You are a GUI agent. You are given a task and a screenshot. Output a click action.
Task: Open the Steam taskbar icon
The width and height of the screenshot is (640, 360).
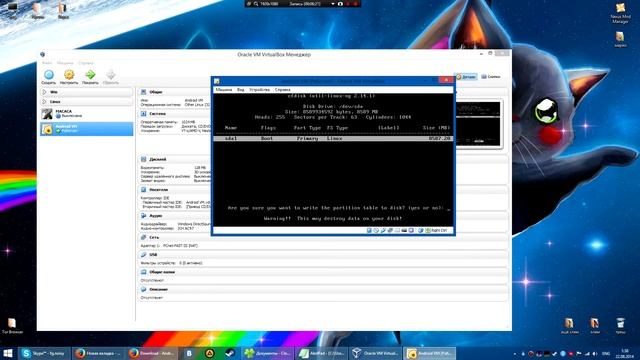click(230, 353)
